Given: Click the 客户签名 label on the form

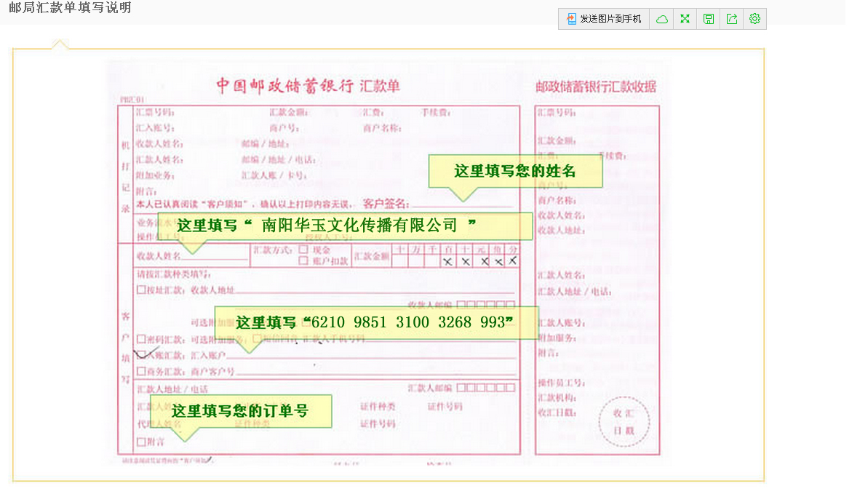Looking at the screenshot, I should tap(386, 204).
